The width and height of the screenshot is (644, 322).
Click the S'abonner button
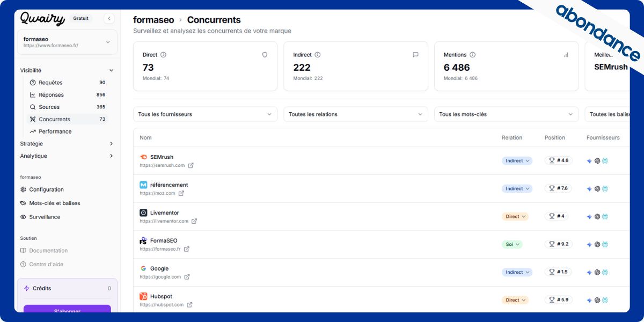point(67,310)
